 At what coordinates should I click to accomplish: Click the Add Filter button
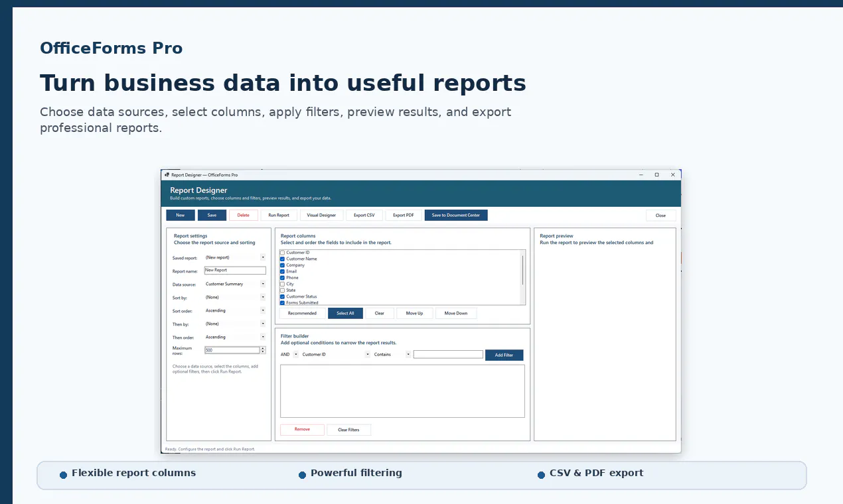pyautogui.click(x=504, y=355)
